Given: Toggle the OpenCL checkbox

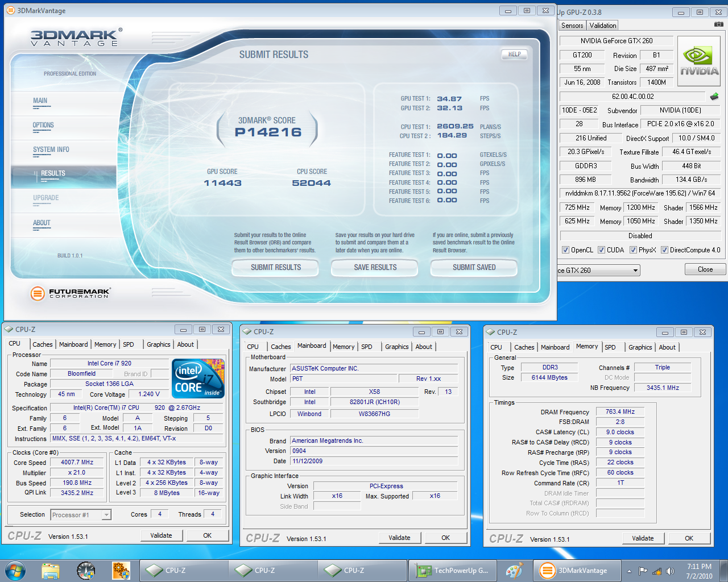Looking at the screenshot, I should point(565,250).
